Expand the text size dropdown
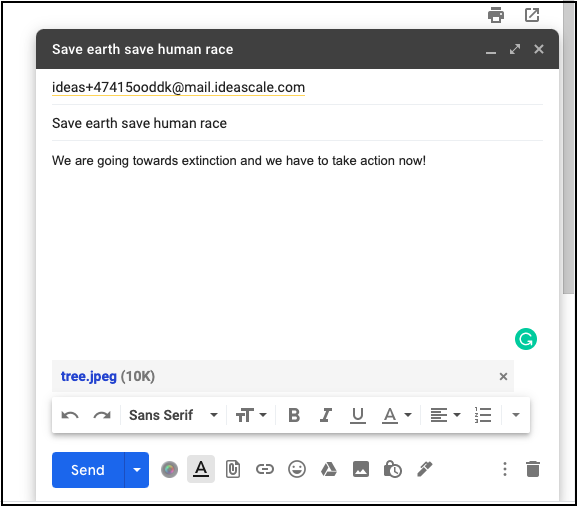Screen dimensions: 577x507 pyautogui.click(x=251, y=415)
